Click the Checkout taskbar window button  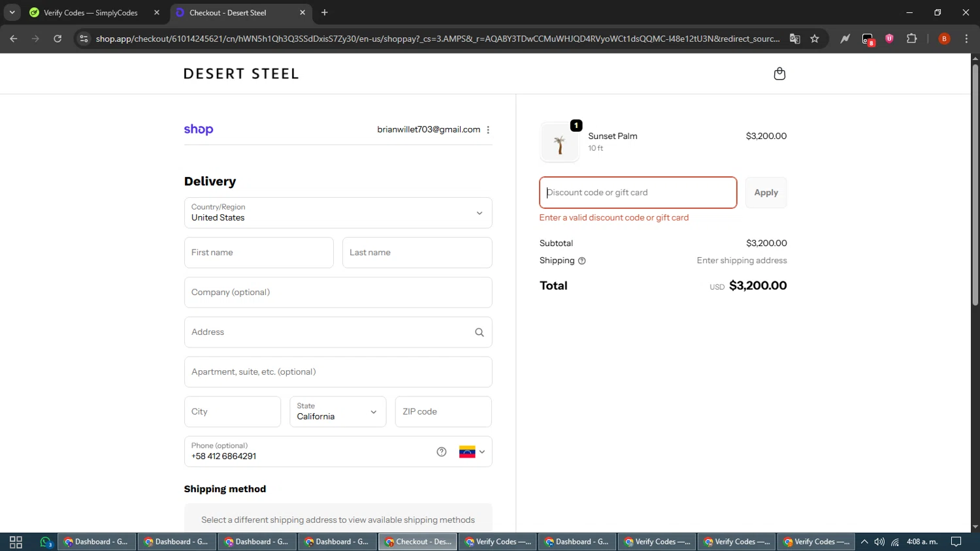tap(417, 542)
